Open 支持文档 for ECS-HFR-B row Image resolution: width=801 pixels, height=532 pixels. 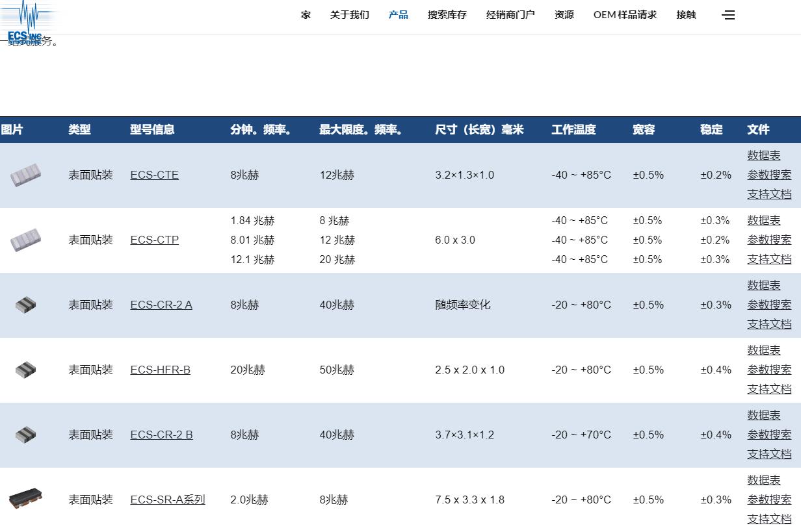(769, 389)
